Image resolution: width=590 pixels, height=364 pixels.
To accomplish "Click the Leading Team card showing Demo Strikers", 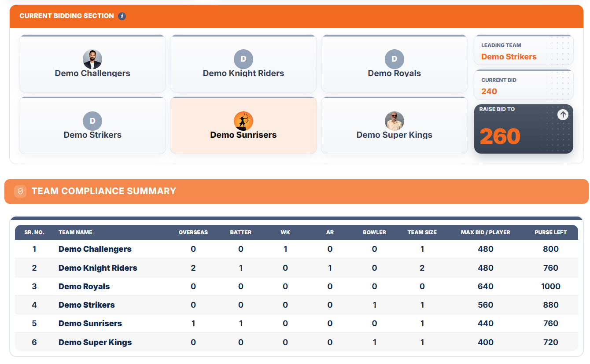I will pyautogui.click(x=524, y=50).
